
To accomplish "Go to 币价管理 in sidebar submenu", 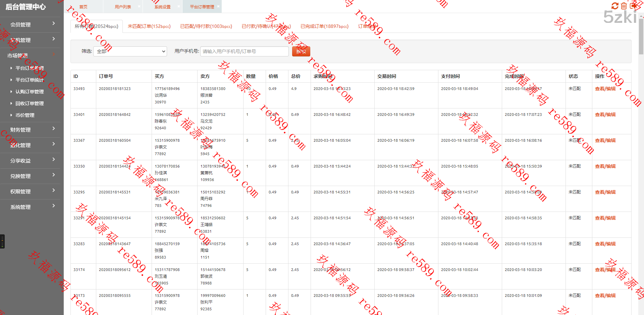I will 25,115.
